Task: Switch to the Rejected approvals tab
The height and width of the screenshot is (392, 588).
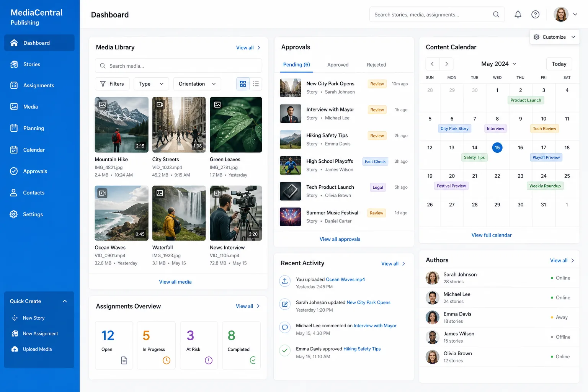Action: pos(376,65)
